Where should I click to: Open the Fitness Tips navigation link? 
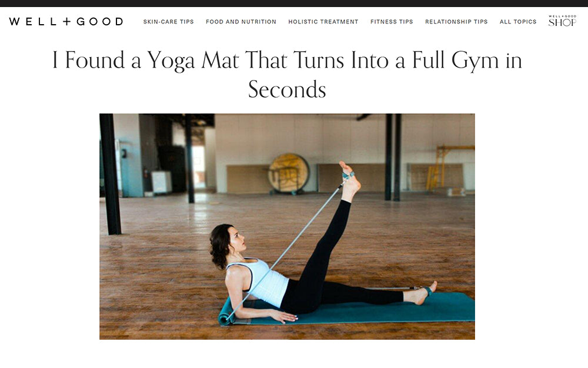tap(392, 22)
